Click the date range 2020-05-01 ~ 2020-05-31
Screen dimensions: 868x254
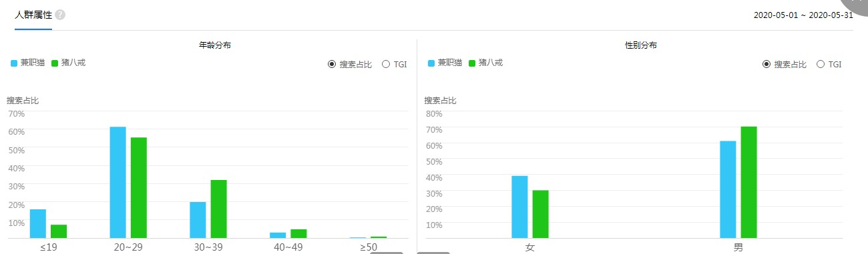coord(803,15)
